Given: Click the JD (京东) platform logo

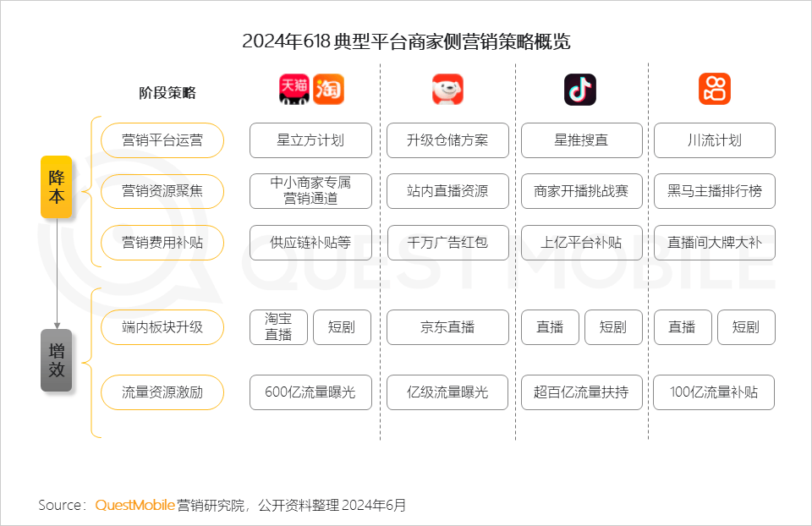Looking at the screenshot, I should coord(447,88).
